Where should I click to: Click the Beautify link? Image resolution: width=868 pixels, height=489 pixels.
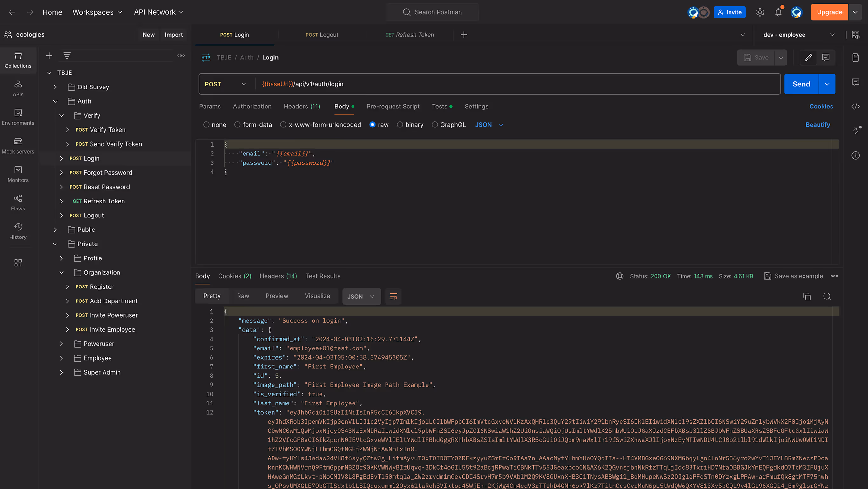[x=818, y=125]
